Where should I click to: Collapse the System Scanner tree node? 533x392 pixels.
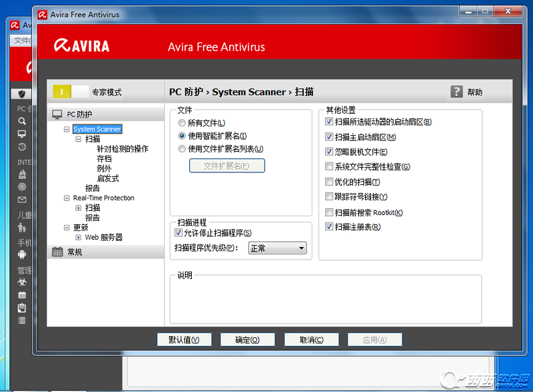point(67,129)
